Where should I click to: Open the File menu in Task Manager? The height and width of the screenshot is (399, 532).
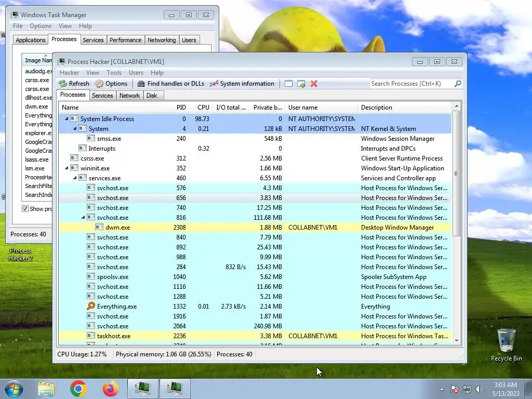(x=18, y=26)
